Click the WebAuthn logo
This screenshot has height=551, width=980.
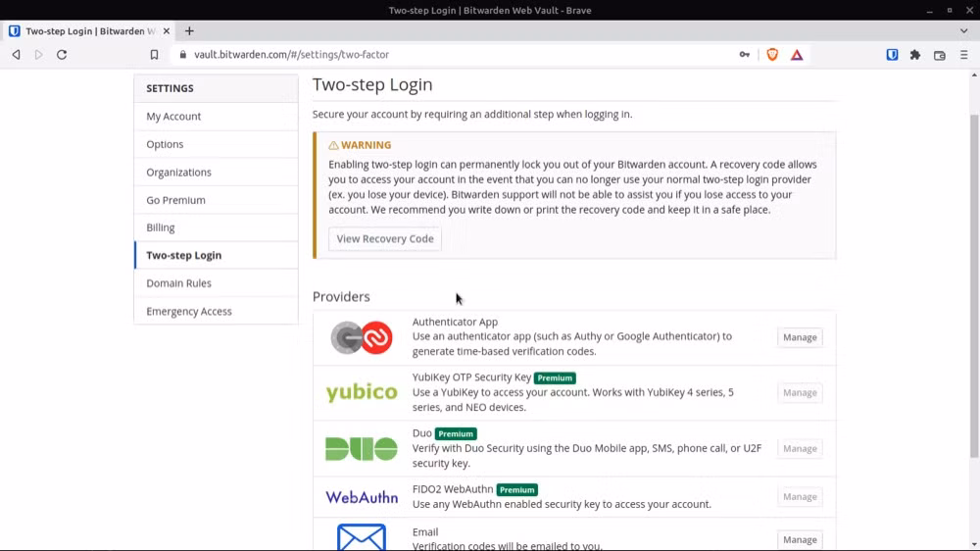click(x=362, y=497)
